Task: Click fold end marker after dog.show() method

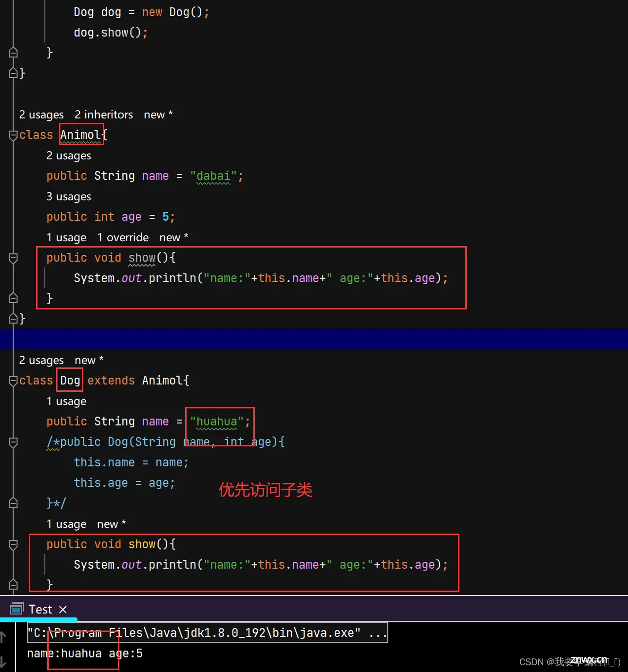Action: [x=13, y=52]
